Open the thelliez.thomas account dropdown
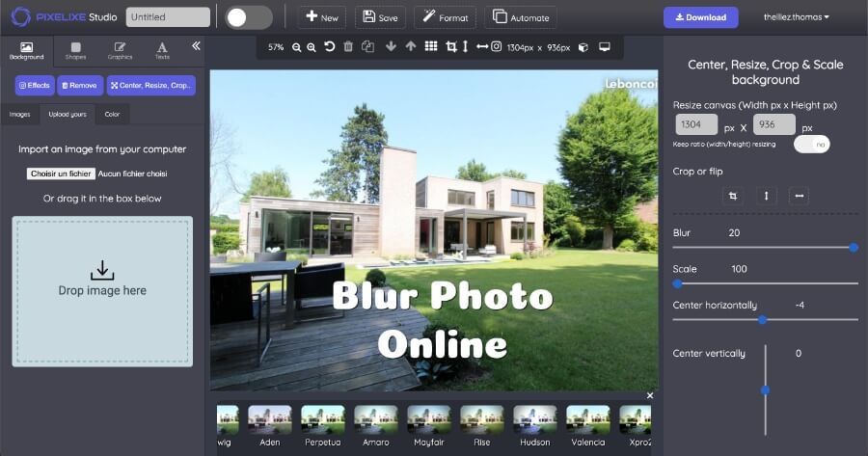868x456 pixels. click(x=796, y=17)
